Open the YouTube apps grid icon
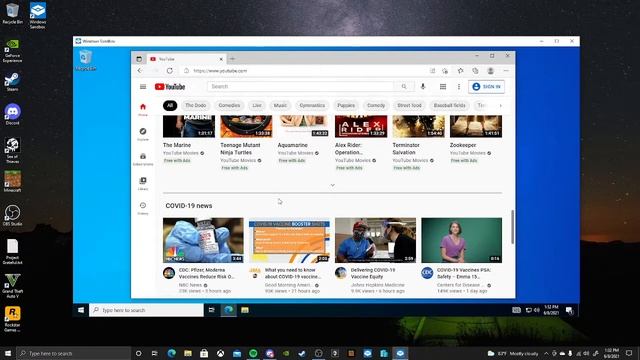 pyautogui.click(x=443, y=87)
